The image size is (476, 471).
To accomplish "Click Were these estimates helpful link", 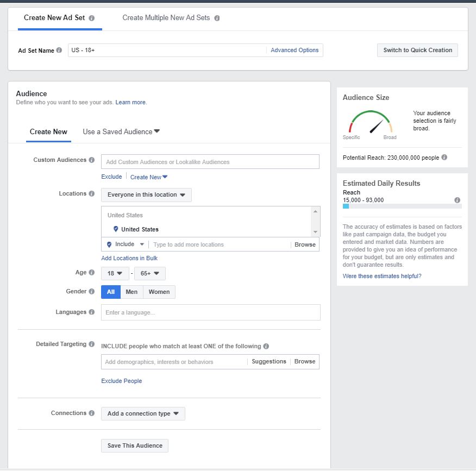I will point(382,276).
